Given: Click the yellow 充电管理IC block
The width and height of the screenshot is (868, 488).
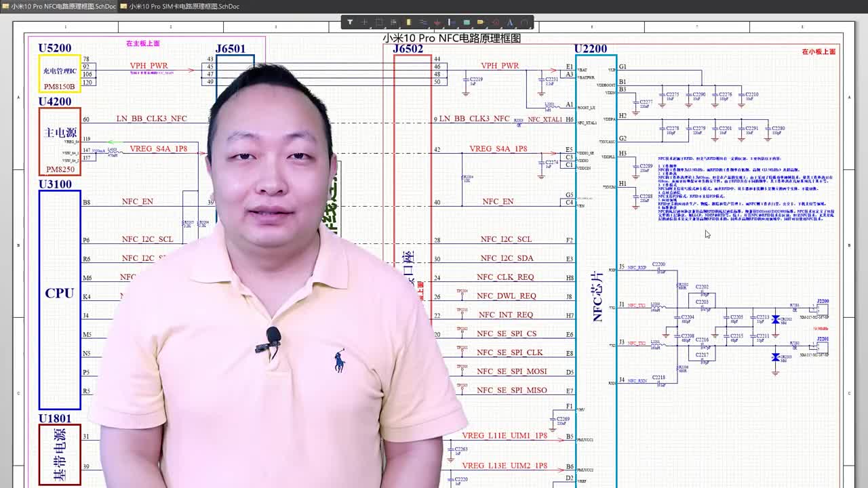Looking at the screenshot, I should (x=60, y=74).
